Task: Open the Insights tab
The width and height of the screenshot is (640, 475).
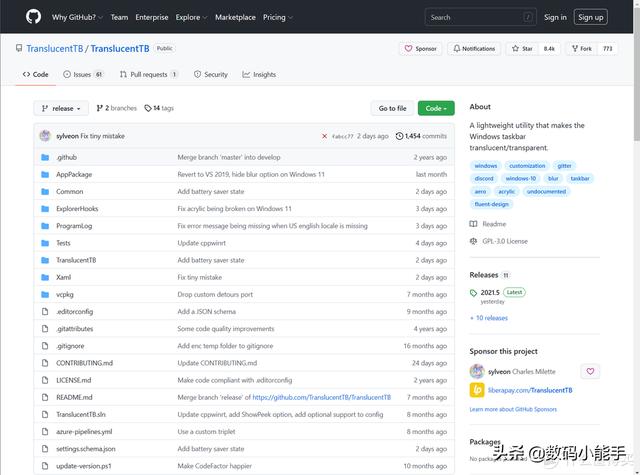Action: (x=259, y=74)
